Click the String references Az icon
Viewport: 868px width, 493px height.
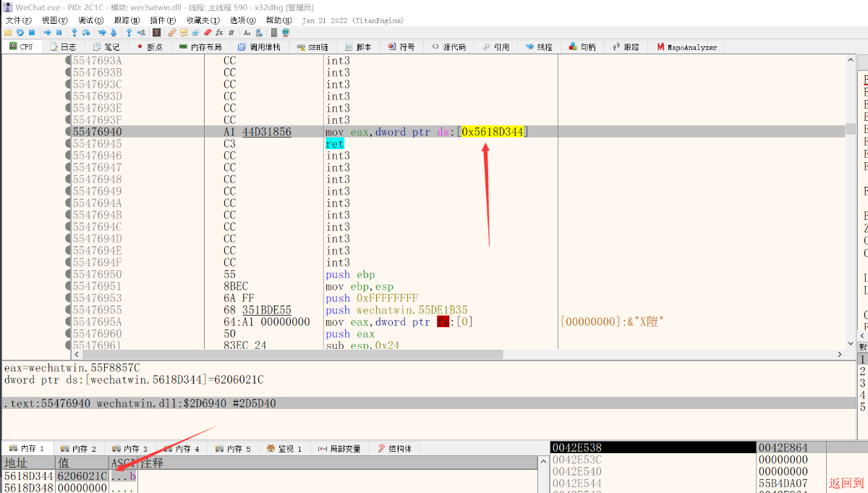point(247,33)
